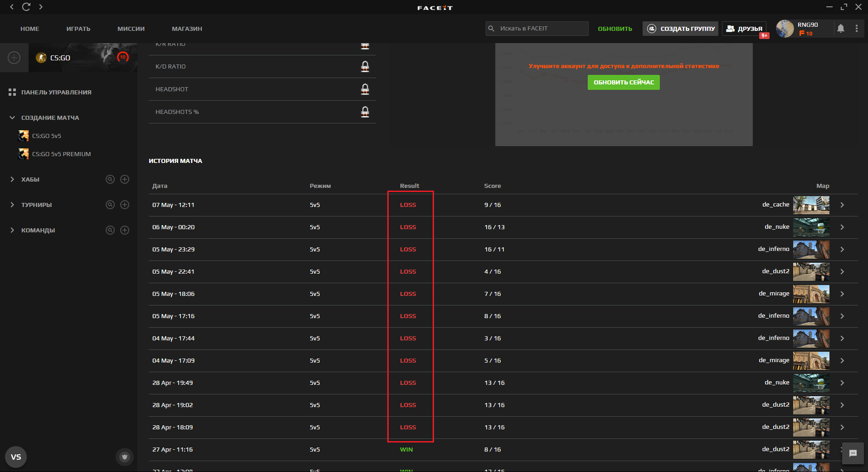Viewport: 868px width, 472px height.
Task: Click the ОБНОВИТЬ СЕЙЧАС button
Action: click(x=624, y=82)
